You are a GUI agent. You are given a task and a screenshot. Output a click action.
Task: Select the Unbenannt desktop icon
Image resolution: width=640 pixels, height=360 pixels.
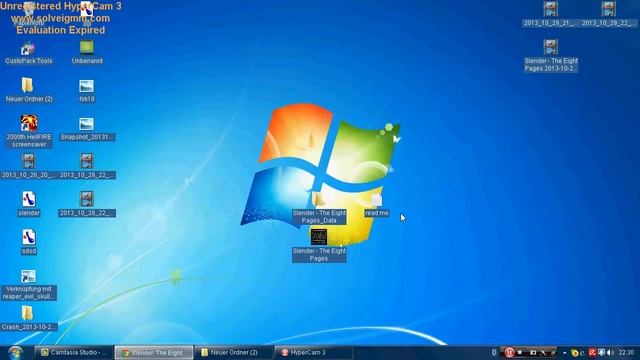pos(87,53)
